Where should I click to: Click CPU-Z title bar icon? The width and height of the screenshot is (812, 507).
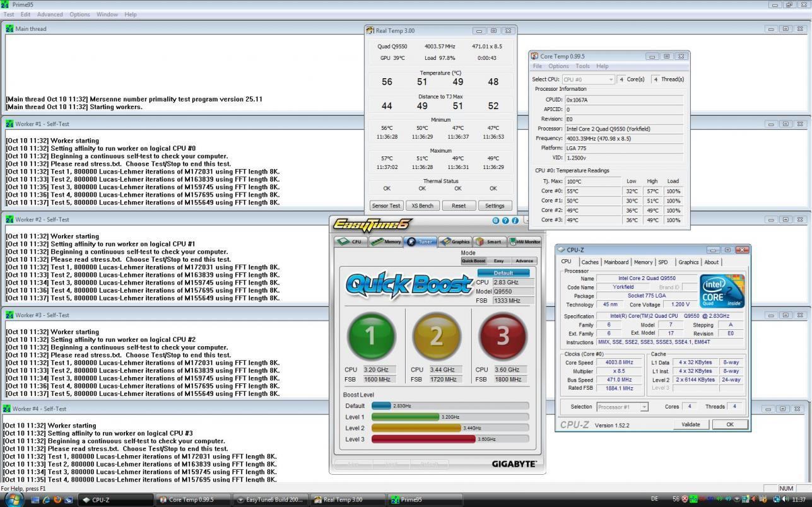[561, 250]
